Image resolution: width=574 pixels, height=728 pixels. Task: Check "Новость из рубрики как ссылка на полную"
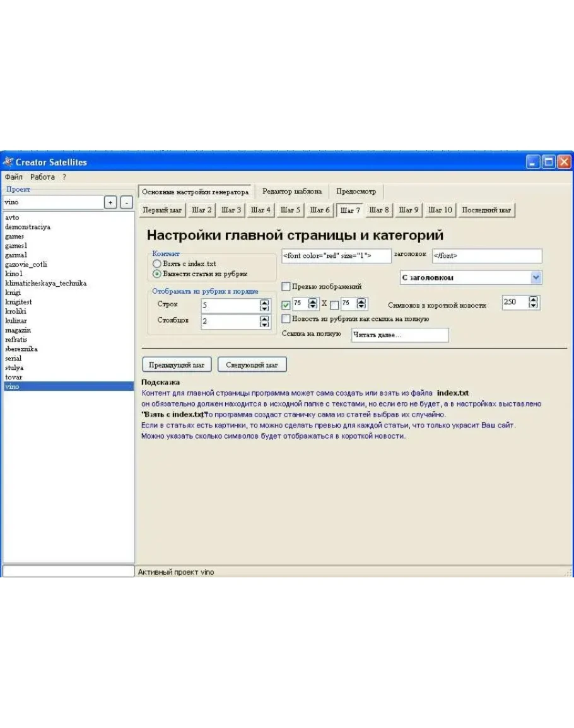(286, 319)
